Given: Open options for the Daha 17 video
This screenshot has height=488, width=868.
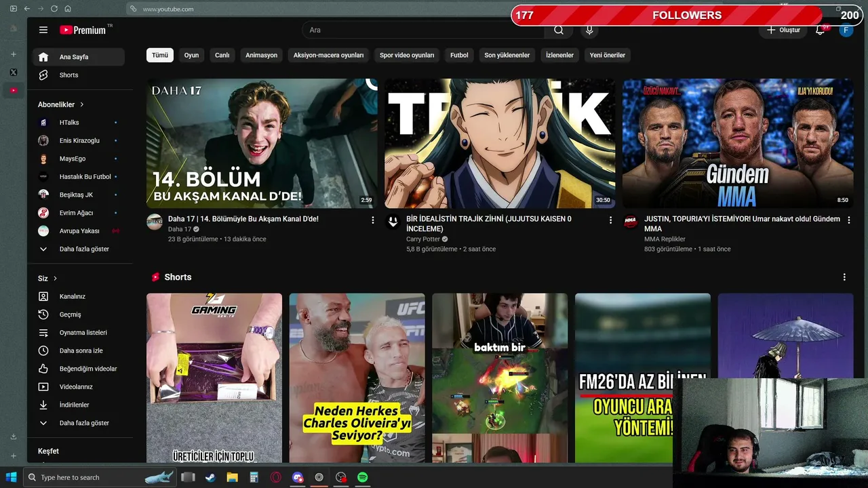Looking at the screenshot, I should (x=372, y=220).
